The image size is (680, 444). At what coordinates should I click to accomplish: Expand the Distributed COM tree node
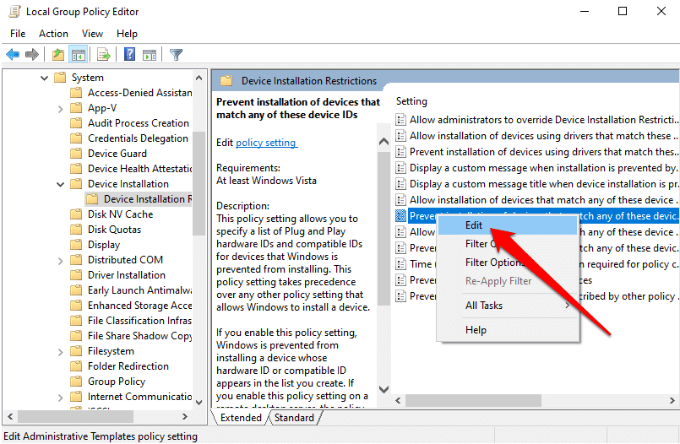[60, 260]
